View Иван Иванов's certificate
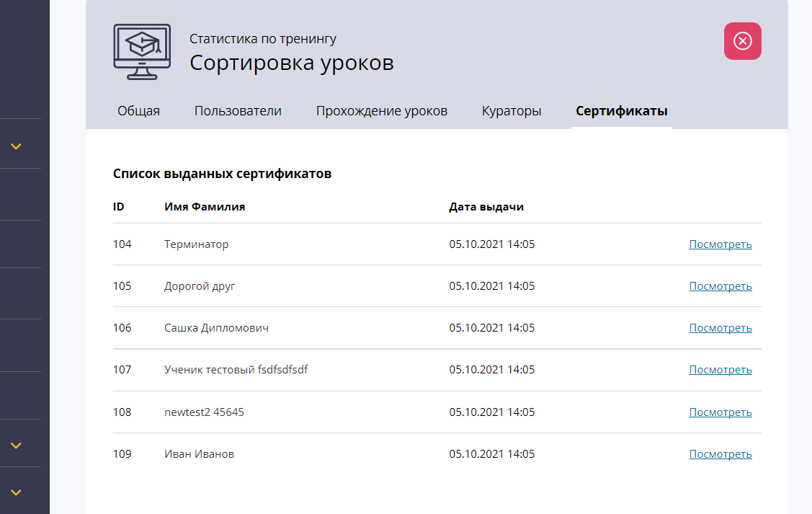 720,454
